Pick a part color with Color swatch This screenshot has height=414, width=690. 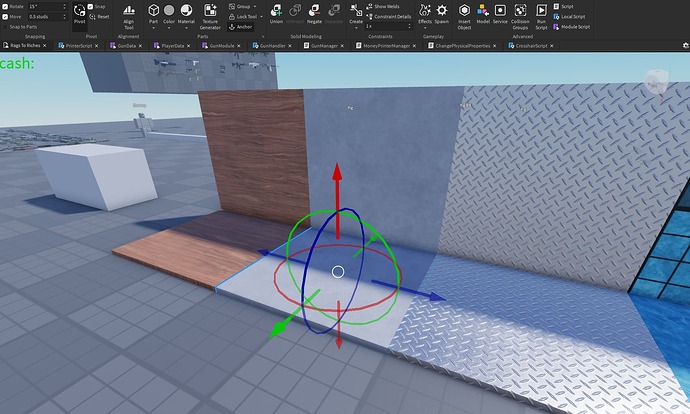[169, 10]
